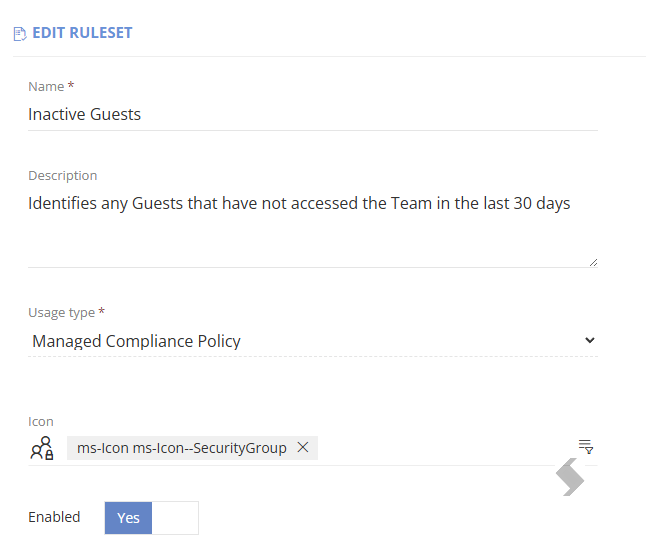This screenshot has width=646, height=546.
Task: Open the Managed Compliance Policy dropdown
Action: click(313, 341)
